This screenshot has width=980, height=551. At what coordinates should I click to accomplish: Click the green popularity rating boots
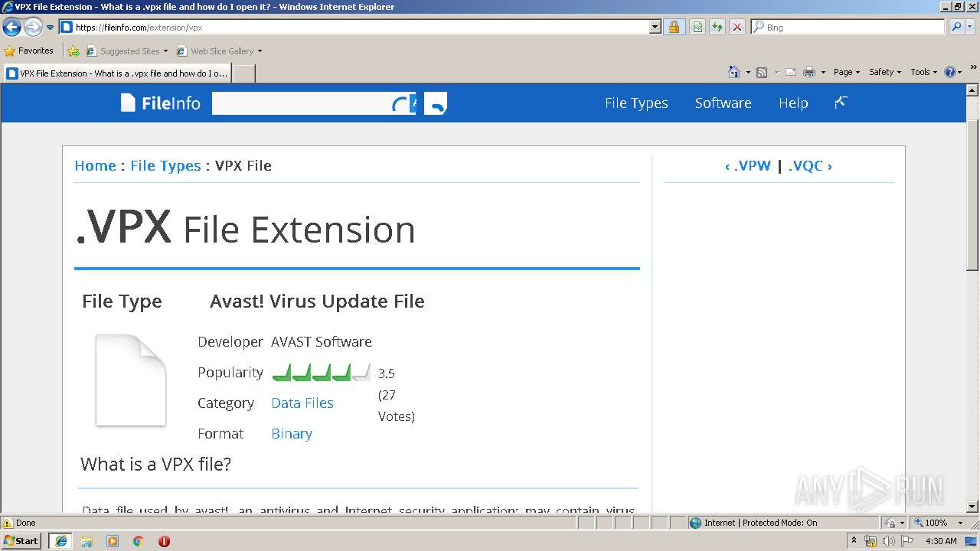322,373
